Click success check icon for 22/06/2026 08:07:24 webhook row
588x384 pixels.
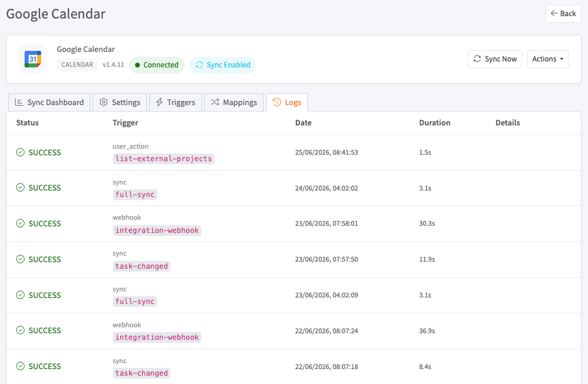tap(20, 330)
